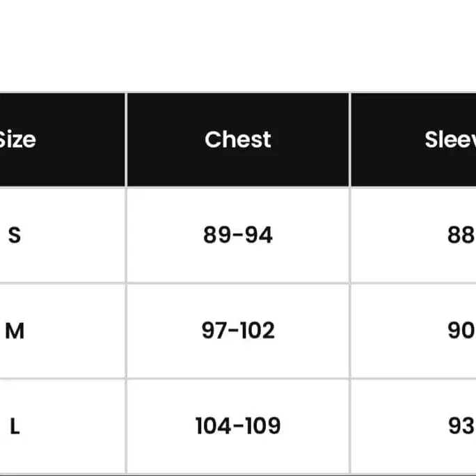Choose the sleeve measurement in the S row

pos(460,235)
